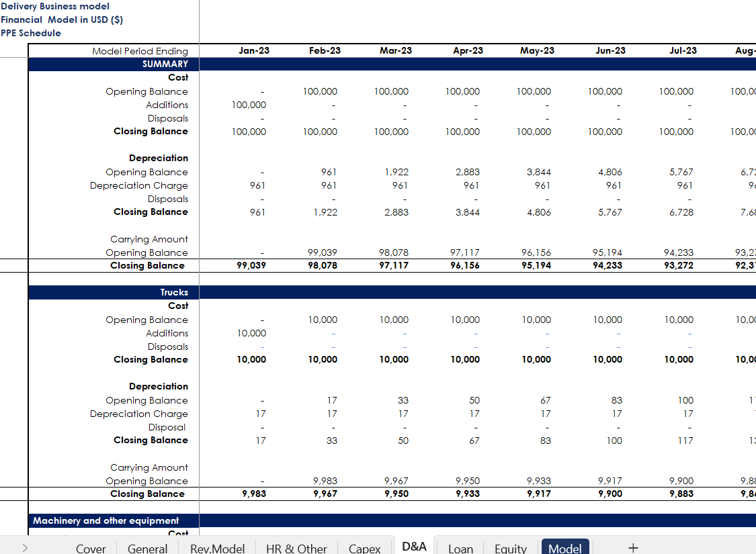
Task: Open the Equity sheet tab
Action: click(x=510, y=548)
